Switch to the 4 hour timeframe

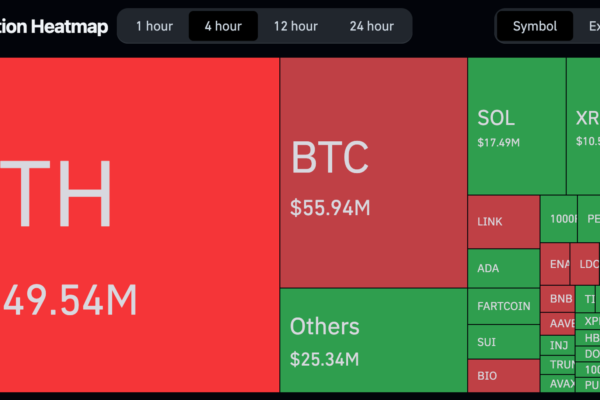tap(222, 26)
